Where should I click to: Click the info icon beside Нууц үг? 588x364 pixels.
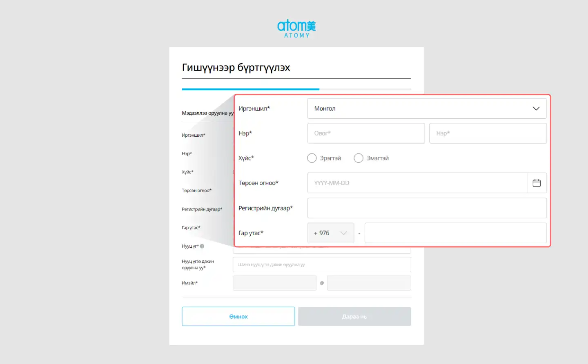pyautogui.click(x=202, y=246)
